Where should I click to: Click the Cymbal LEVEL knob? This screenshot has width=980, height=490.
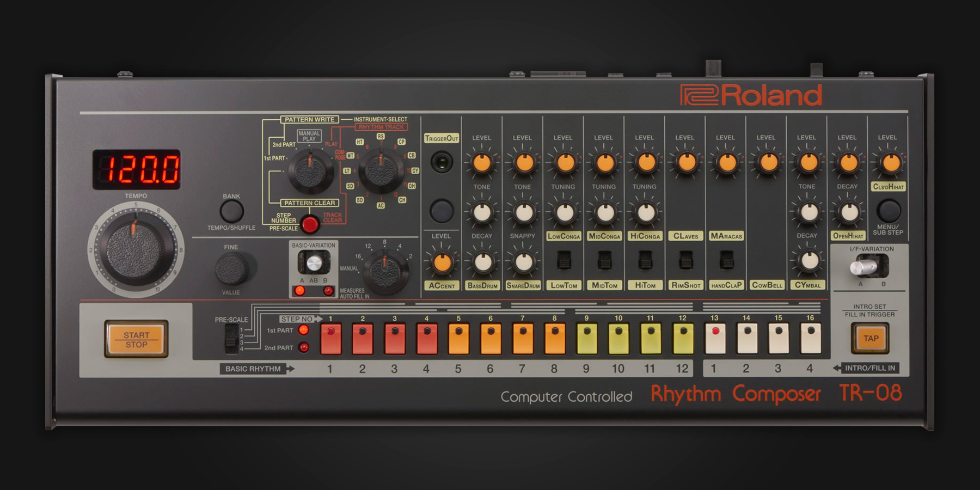click(x=808, y=163)
